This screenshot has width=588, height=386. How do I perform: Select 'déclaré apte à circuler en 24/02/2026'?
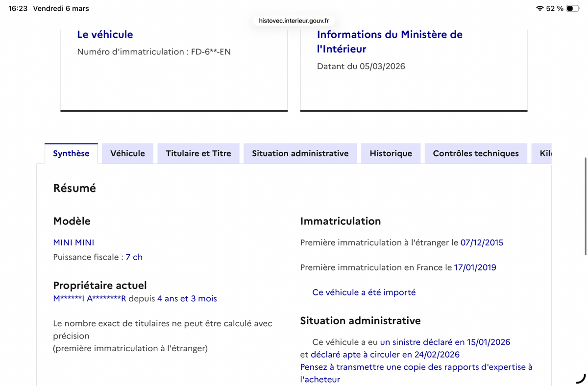point(385,354)
